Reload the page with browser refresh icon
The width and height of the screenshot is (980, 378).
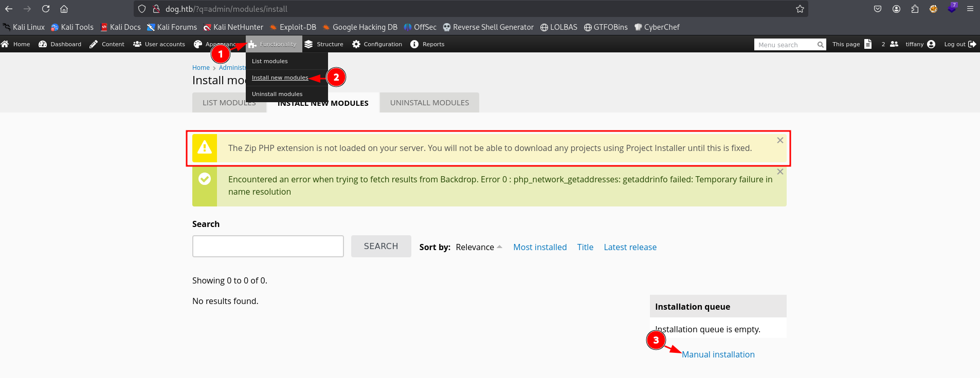[46, 9]
